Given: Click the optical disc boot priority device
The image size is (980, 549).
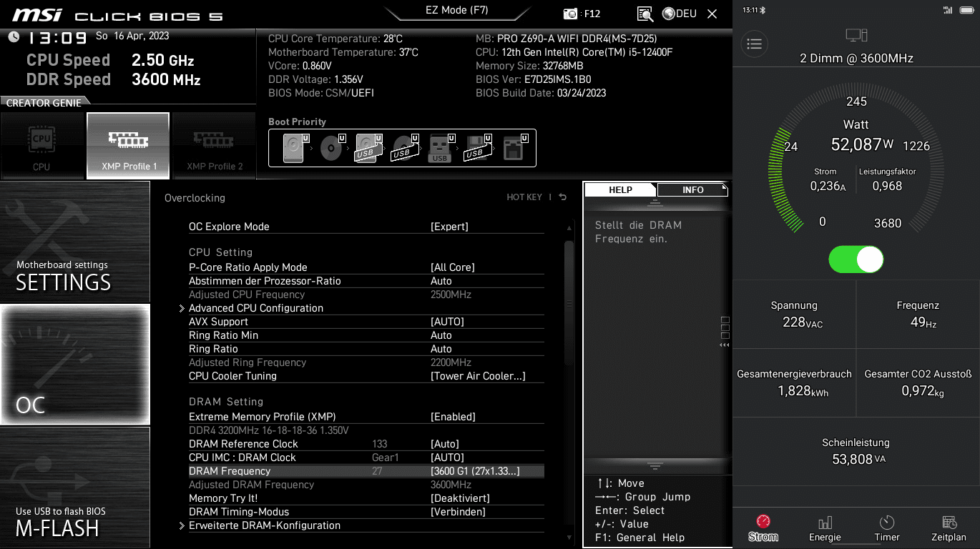Looking at the screenshot, I should pyautogui.click(x=331, y=148).
